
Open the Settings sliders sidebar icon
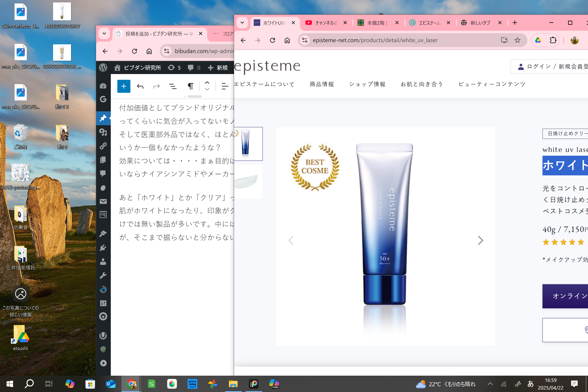tap(103, 303)
